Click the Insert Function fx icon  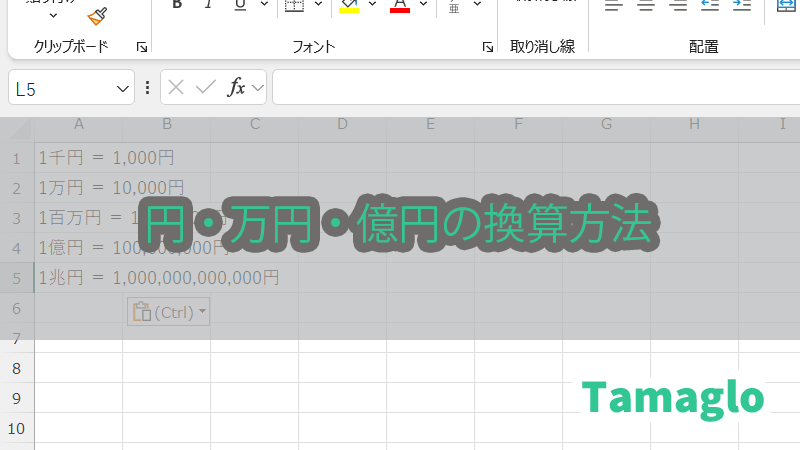point(237,88)
